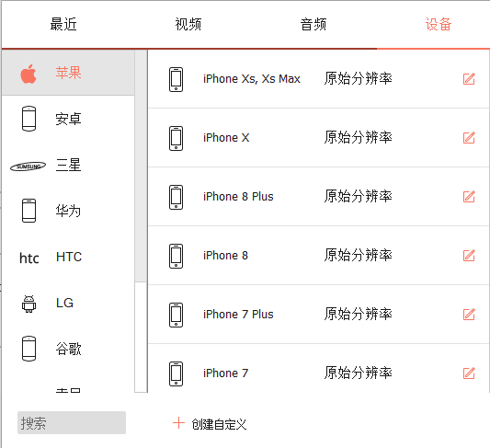Viewport: 490px width, 448px height.
Task: Choose the 安卓 device category
Action: [68, 119]
